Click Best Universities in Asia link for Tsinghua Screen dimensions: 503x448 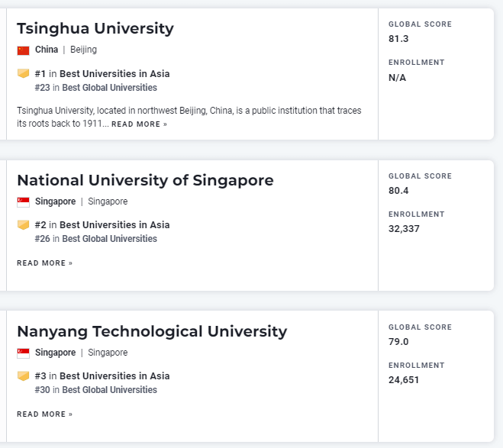click(114, 74)
